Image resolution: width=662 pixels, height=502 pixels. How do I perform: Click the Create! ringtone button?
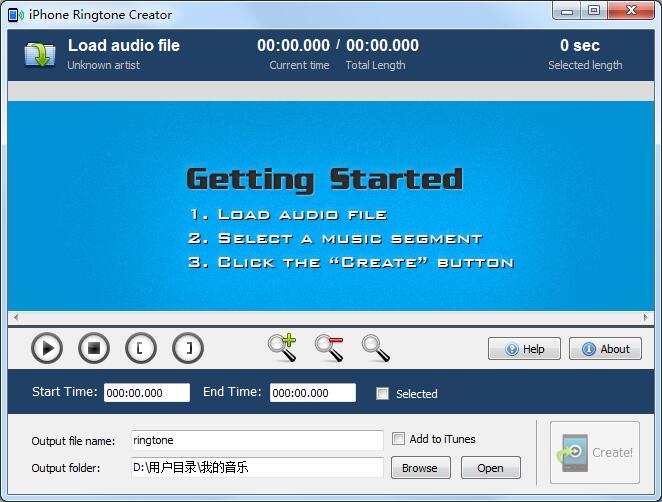tap(595, 452)
